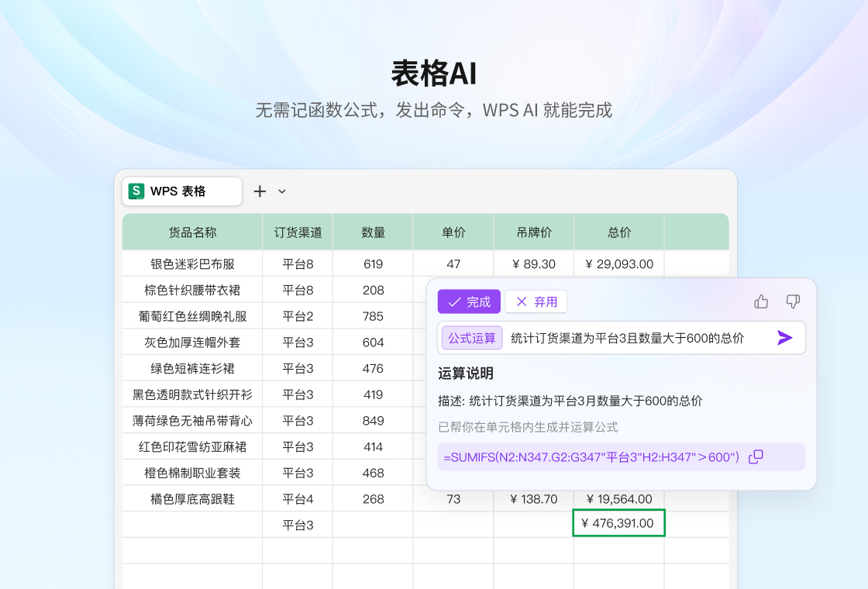Click the 公式运算 tag in the prompt box

click(x=471, y=337)
